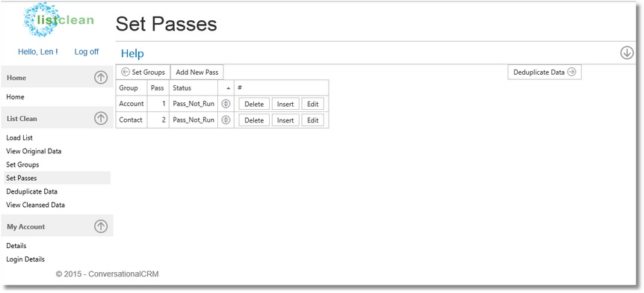The height and width of the screenshot is (293, 644).
Task: Click pass number 2 cell
Action: [158, 120]
